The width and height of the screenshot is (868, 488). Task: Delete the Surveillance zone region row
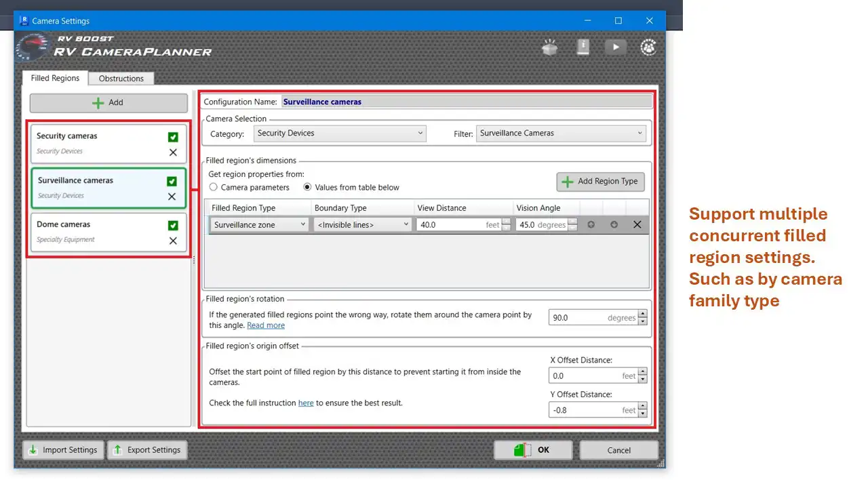(637, 224)
